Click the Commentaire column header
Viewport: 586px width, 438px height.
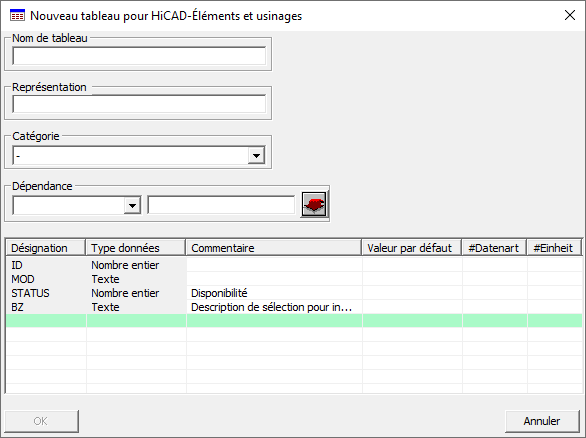[274, 248]
